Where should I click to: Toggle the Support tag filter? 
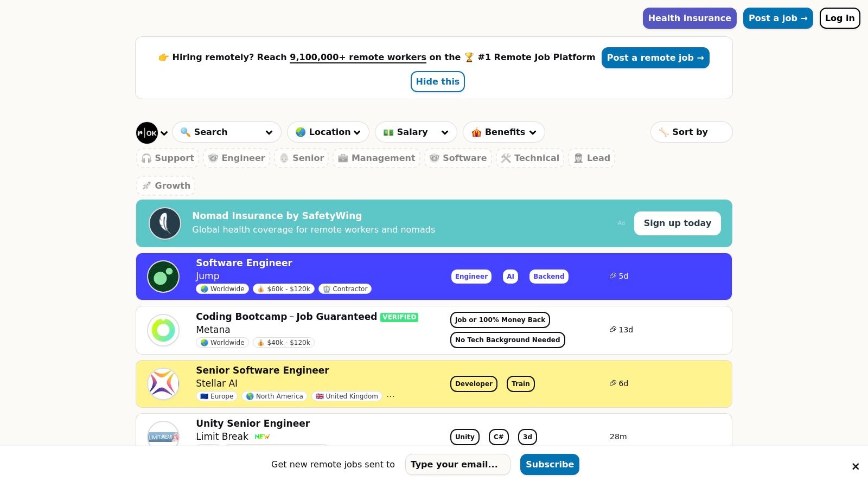tap(168, 158)
